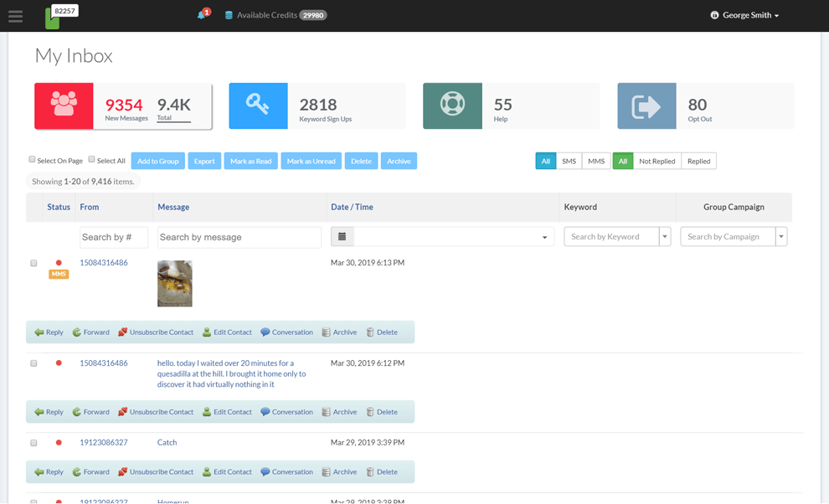The height and width of the screenshot is (504, 829).
Task: Click the blue Keyword Sign Ups key icon
Action: [x=258, y=105]
